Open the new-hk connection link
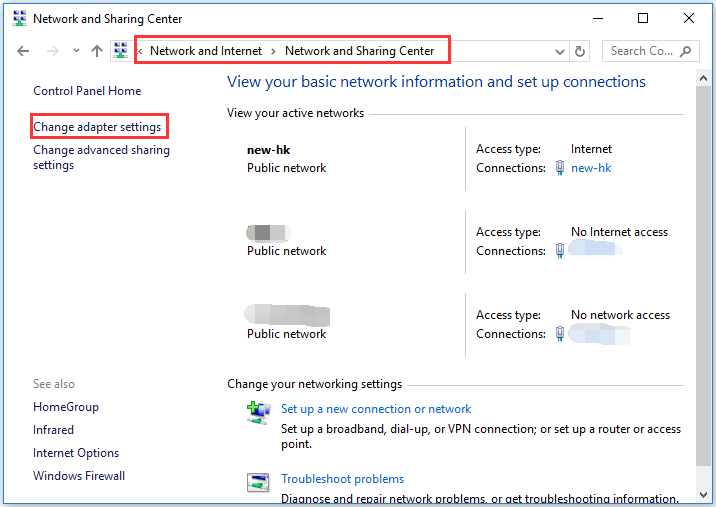716x507 pixels. (x=591, y=168)
